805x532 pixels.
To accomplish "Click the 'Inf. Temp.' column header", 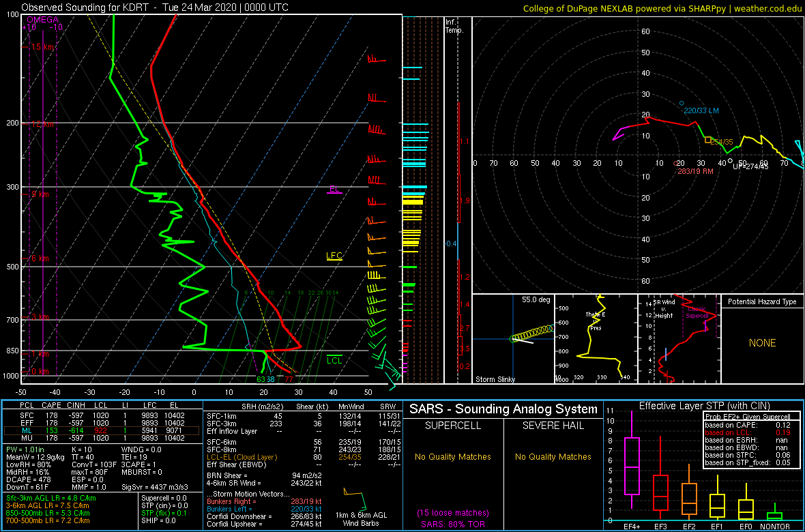I will 455,26.
